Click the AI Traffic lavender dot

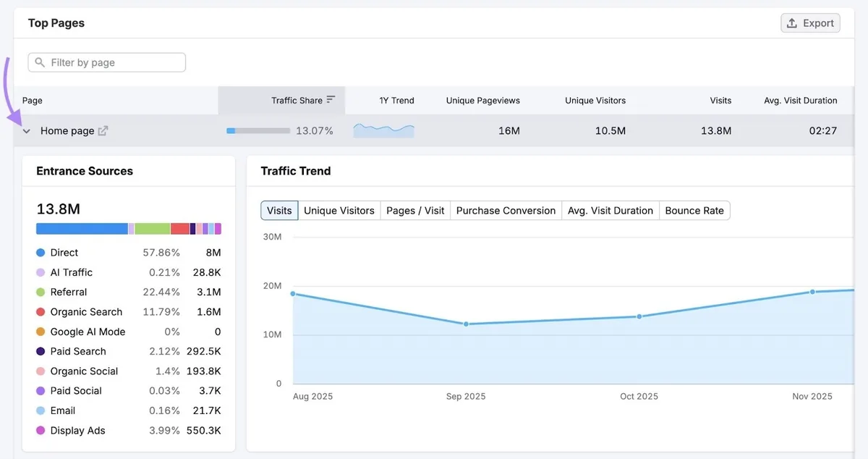tap(41, 272)
